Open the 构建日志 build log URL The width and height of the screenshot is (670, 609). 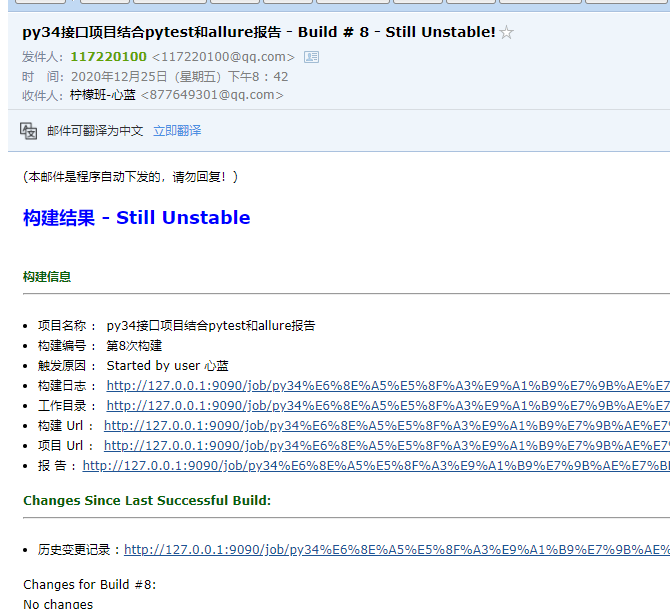[387, 386]
